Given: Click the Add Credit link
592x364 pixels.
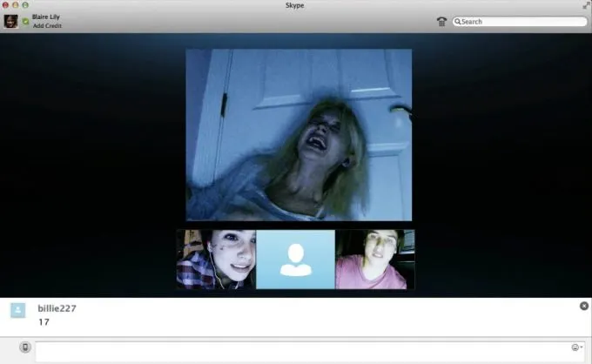Looking at the screenshot, I should 47,26.
